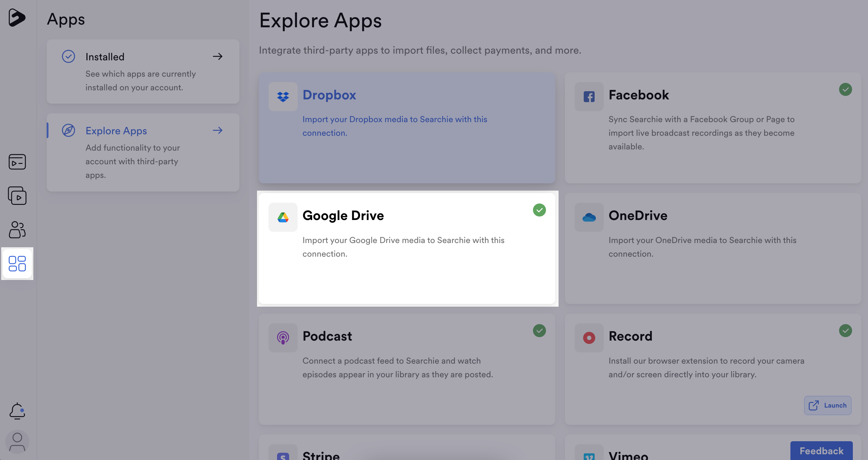Click the Google Drive logo icon
The image size is (868, 460).
pos(283,217)
